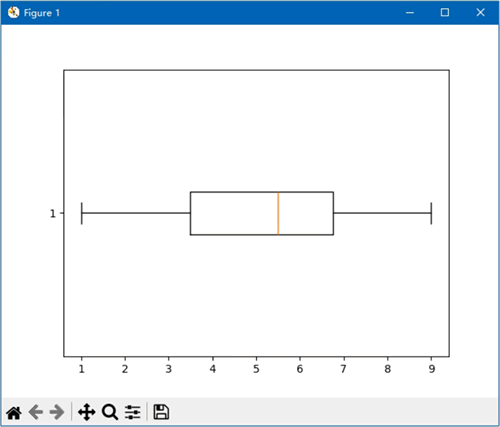Screen dimensions: 500x427
Task: Click the x-axis tick label 7
Action: pyautogui.click(x=343, y=369)
